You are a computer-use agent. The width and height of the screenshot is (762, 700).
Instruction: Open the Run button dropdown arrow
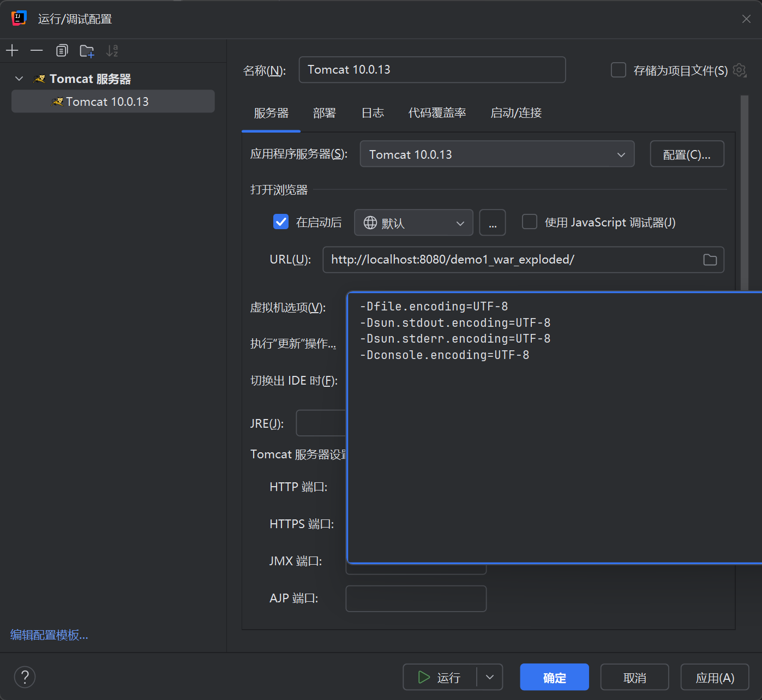coord(490,677)
